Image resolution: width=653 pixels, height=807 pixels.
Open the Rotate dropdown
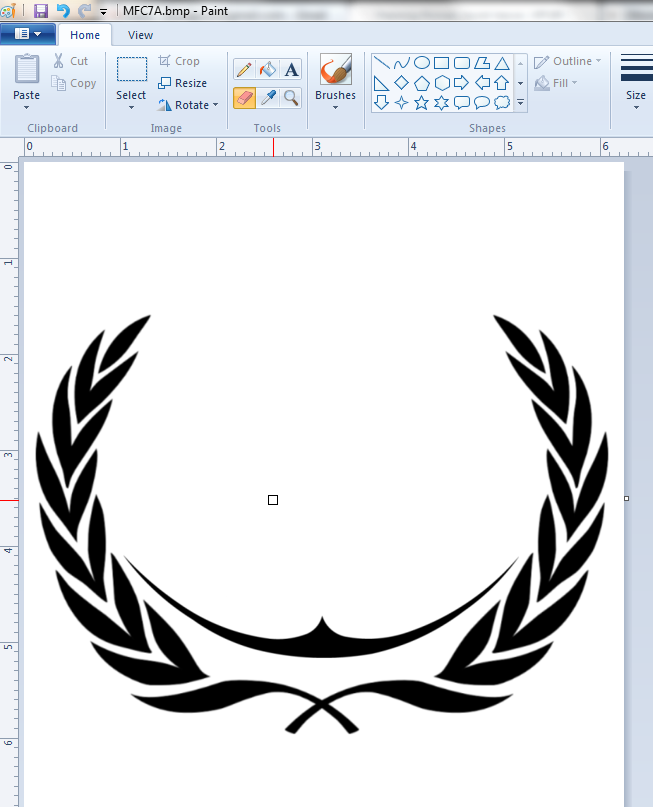click(x=188, y=105)
